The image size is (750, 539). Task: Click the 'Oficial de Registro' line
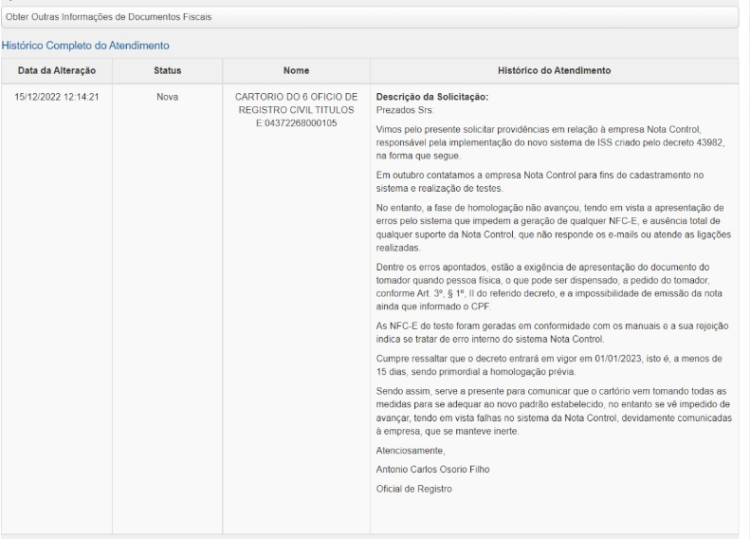coord(414,489)
